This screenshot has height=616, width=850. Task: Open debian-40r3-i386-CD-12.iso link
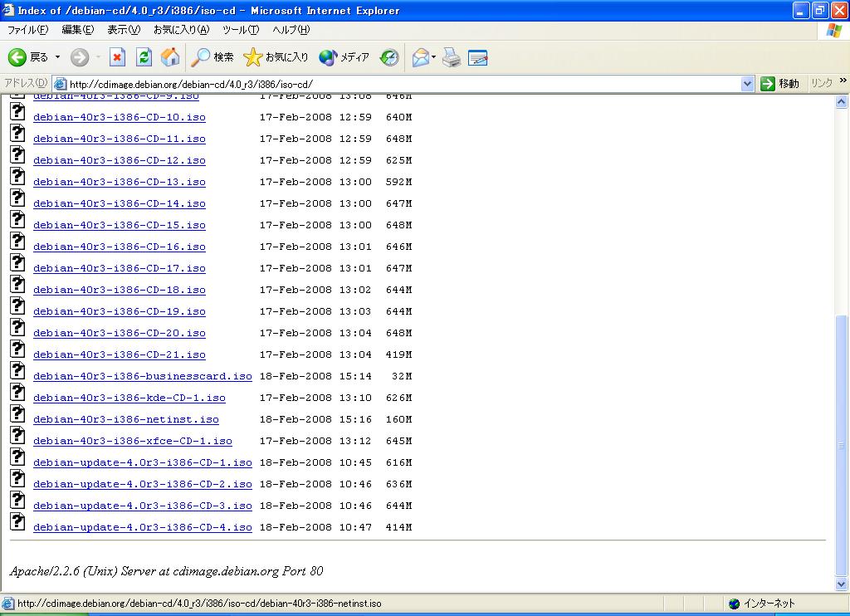click(120, 160)
